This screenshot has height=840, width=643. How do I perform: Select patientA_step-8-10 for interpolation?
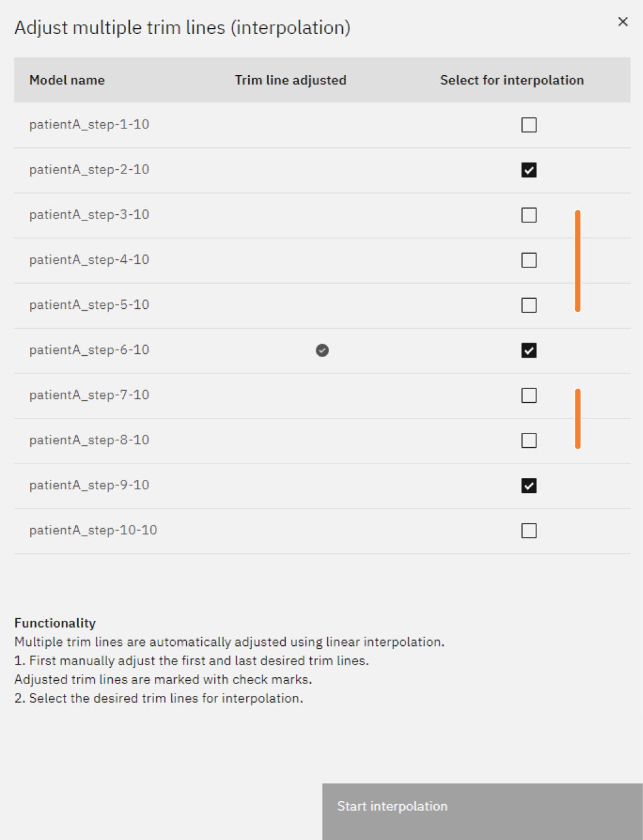click(x=529, y=441)
